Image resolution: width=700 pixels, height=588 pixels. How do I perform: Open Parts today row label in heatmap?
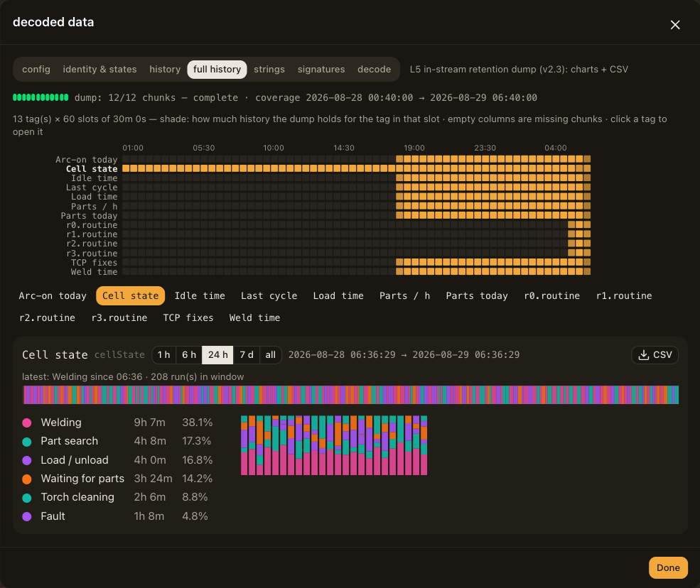[89, 215]
